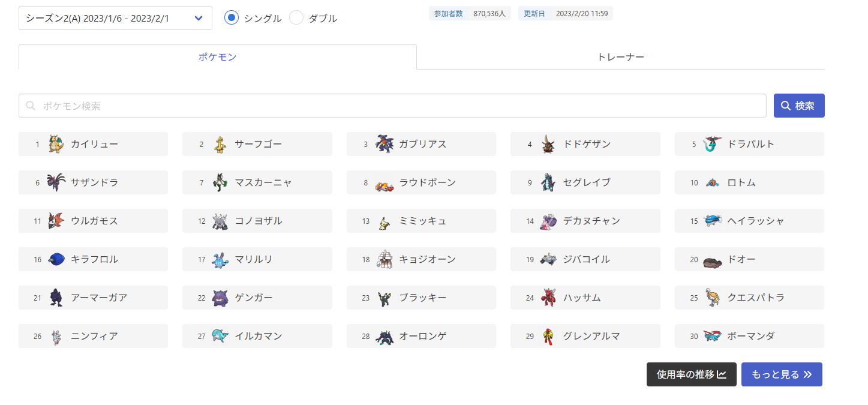Click the magnifier icon in the search field

pos(31,106)
